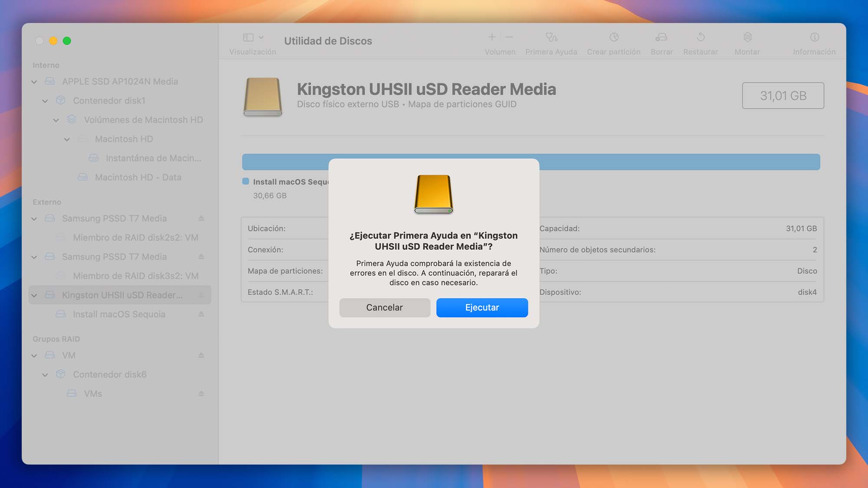The height and width of the screenshot is (488, 868).
Task: Click the disk4 Dispositivo value
Action: pyautogui.click(x=807, y=292)
